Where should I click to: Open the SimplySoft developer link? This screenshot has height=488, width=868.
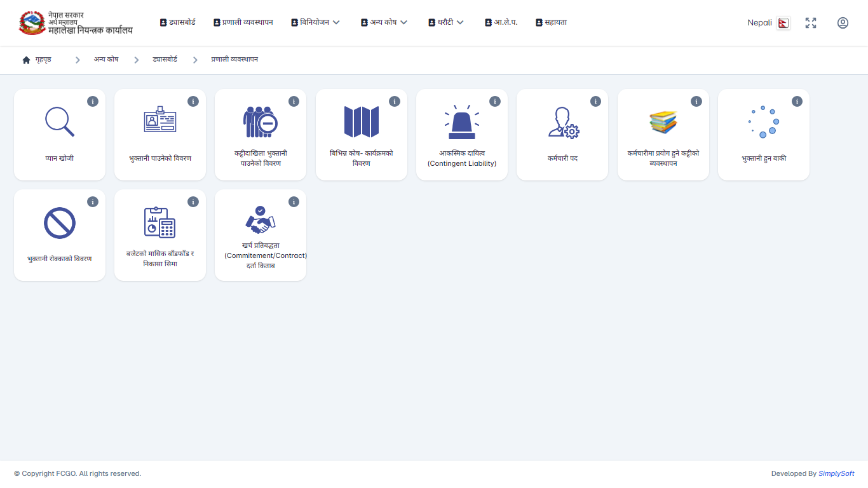click(836, 473)
